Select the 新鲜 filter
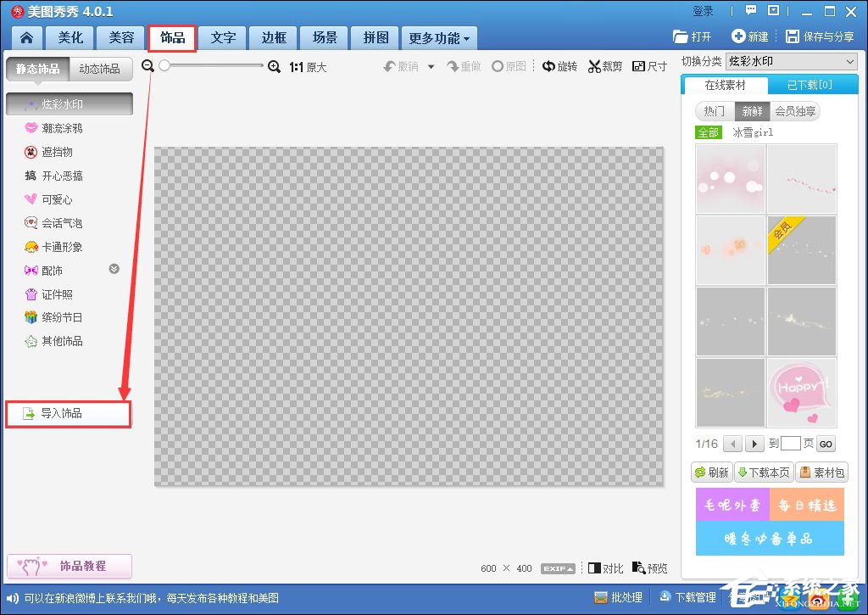 point(753,111)
